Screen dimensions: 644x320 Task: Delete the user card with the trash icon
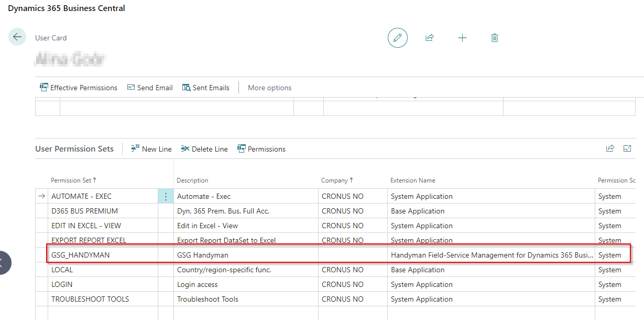pos(494,38)
